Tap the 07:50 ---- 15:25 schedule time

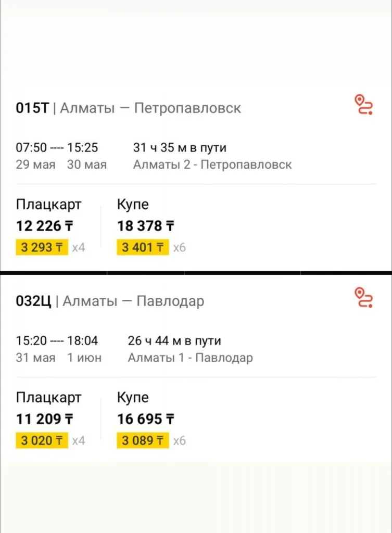coord(57,148)
